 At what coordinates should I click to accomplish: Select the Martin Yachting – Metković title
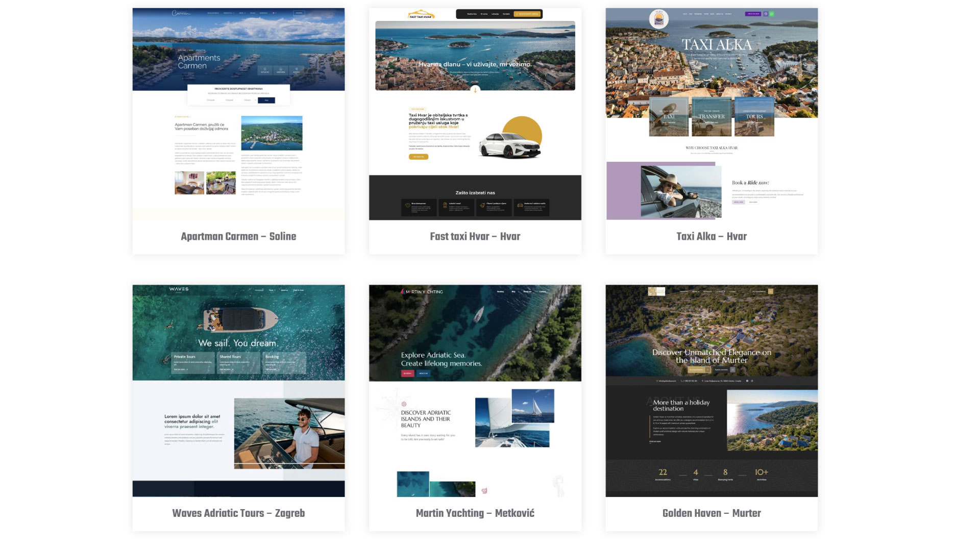point(475,513)
